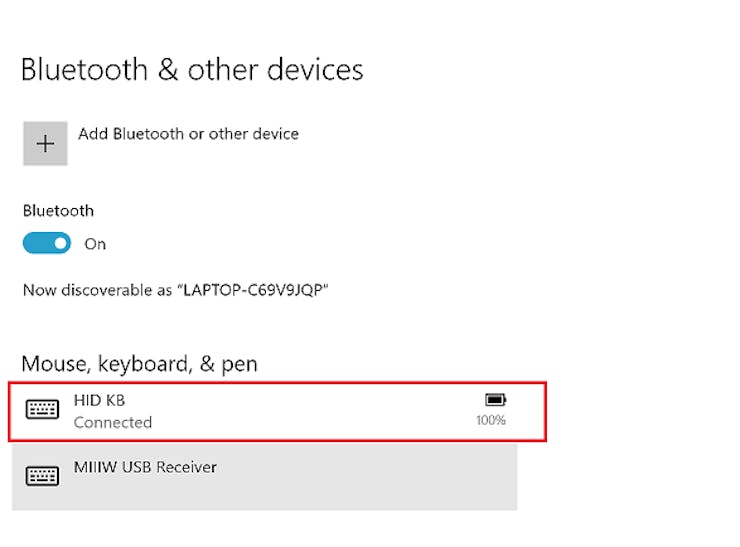740x547 pixels.
Task: Turn off the Bluetooth toggle switch
Action: point(47,244)
